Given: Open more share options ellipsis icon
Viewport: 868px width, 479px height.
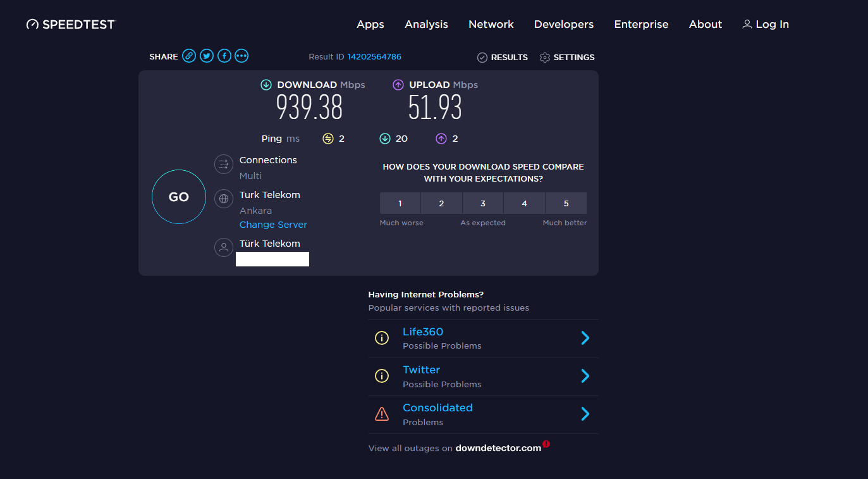Looking at the screenshot, I should coord(241,56).
